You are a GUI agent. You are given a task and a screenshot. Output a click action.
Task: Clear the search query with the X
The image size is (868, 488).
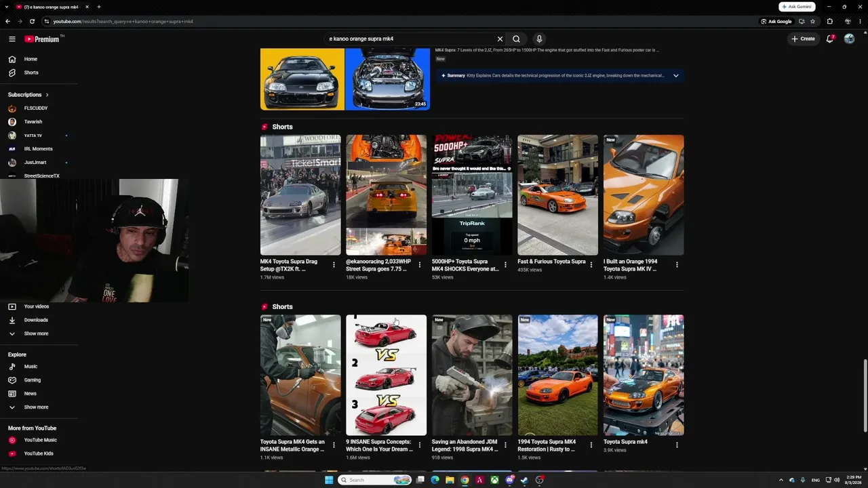pyautogui.click(x=500, y=39)
